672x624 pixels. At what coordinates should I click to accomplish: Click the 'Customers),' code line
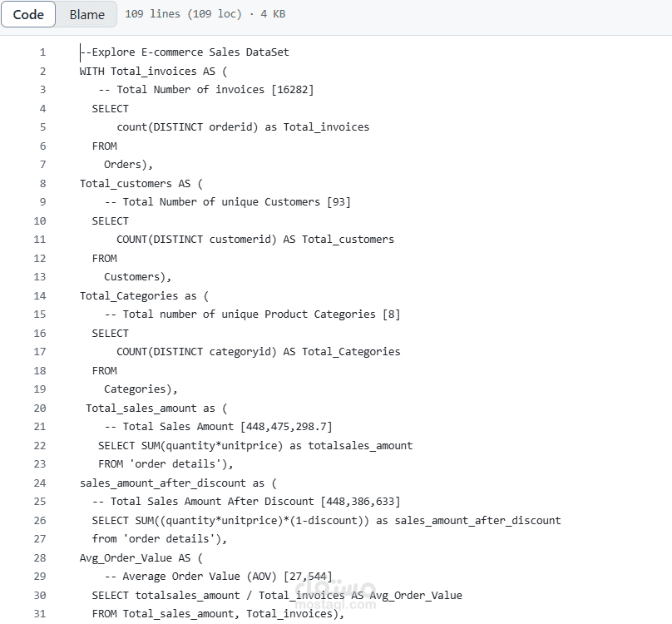(137, 277)
